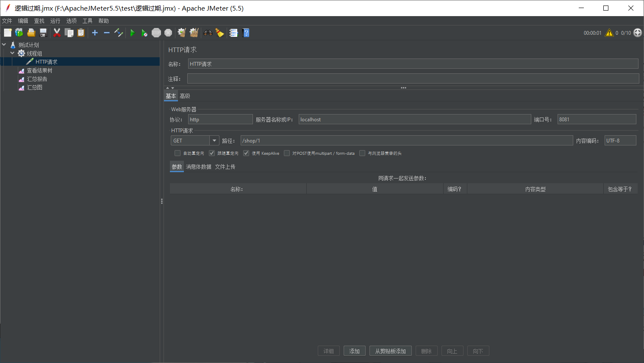The width and height of the screenshot is (644, 363).
Task: Click the 内容编码 field showing UTF-8
Action: [620, 140]
